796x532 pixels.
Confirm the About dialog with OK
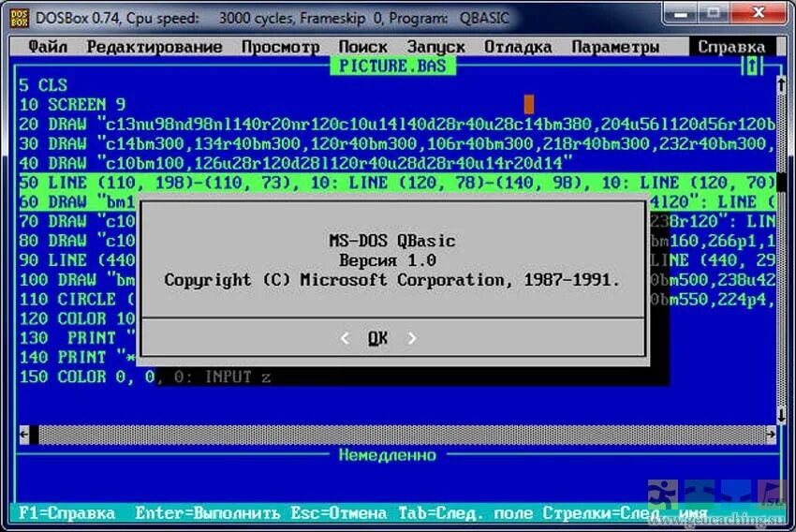point(377,338)
